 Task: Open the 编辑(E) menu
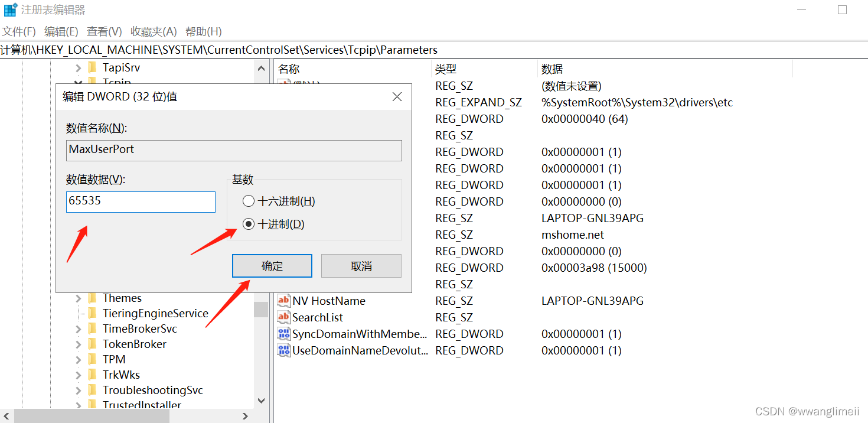point(61,31)
